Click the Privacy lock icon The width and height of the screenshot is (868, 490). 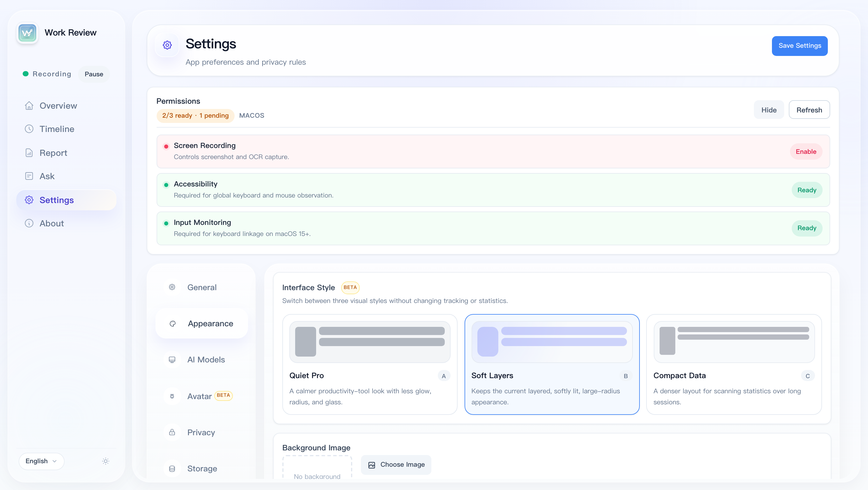[x=172, y=432]
